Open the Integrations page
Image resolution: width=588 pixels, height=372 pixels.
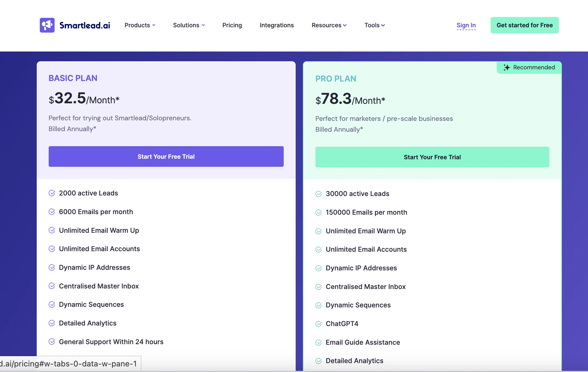point(277,25)
